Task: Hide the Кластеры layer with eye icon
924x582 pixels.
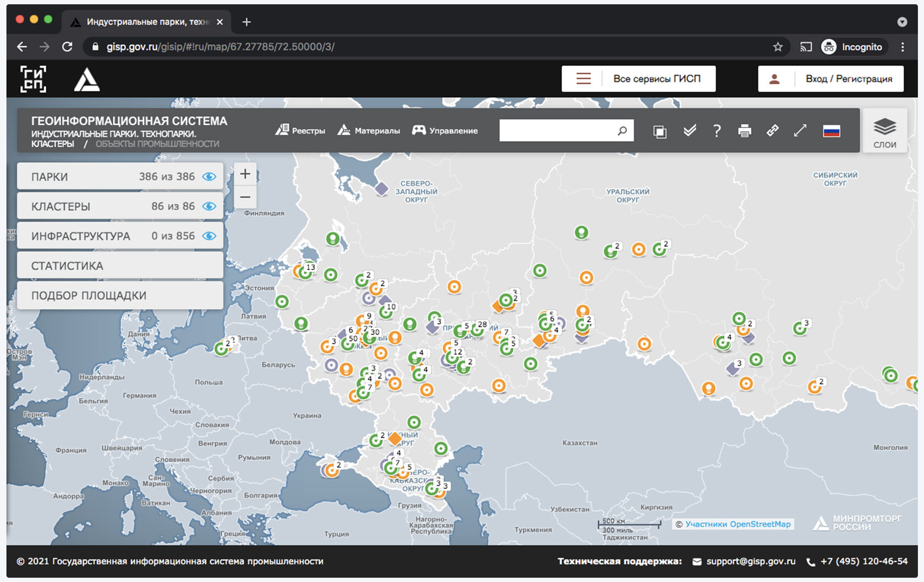Action: coord(209,206)
